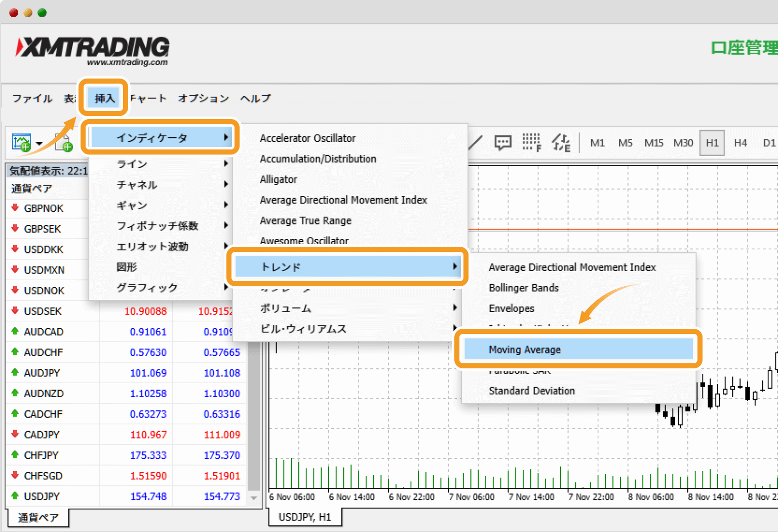Switch chart to H4 timeframe

[741, 143]
